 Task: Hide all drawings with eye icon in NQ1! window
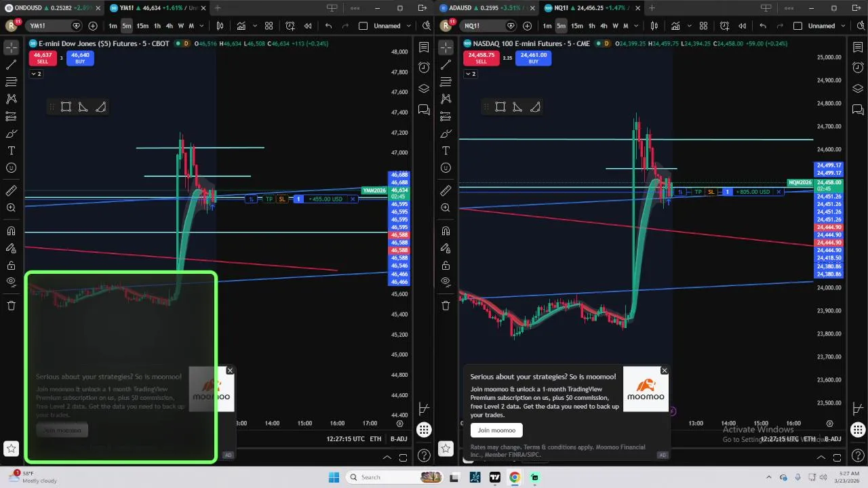pos(446,282)
